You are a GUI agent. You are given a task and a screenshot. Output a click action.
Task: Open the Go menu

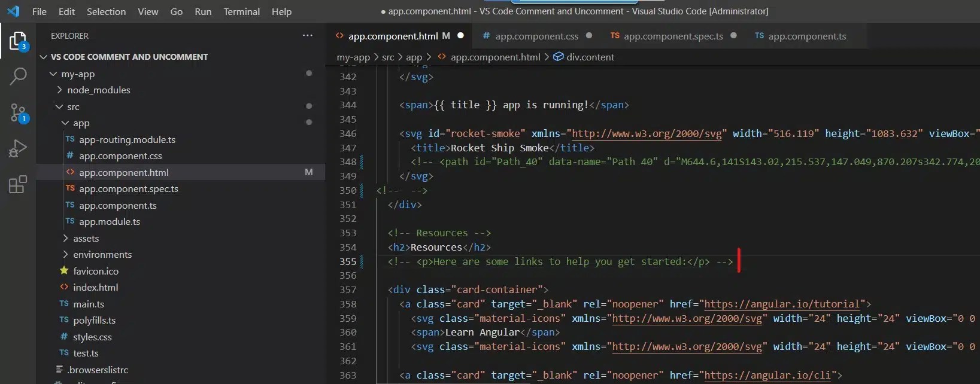tap(177, 11)
